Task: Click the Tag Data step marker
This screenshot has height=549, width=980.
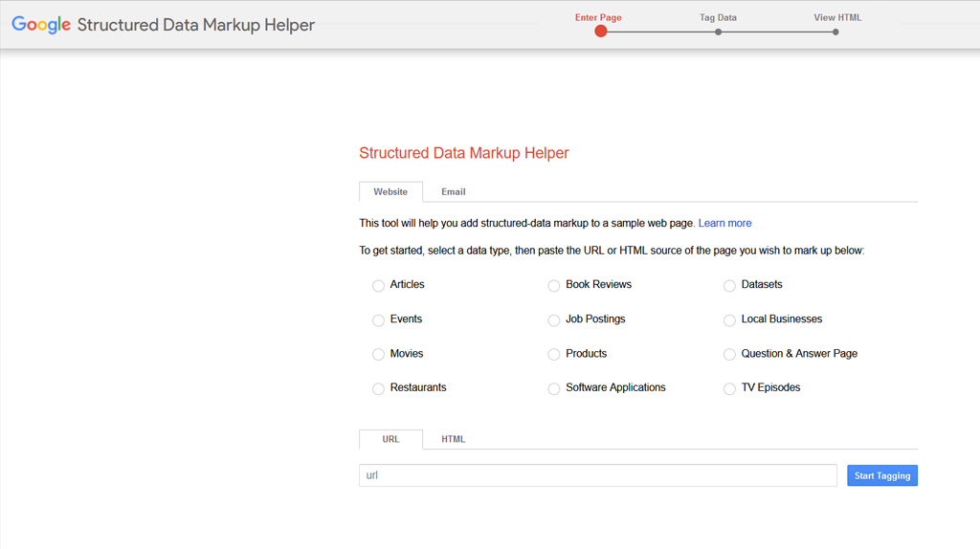Action: 718,32
